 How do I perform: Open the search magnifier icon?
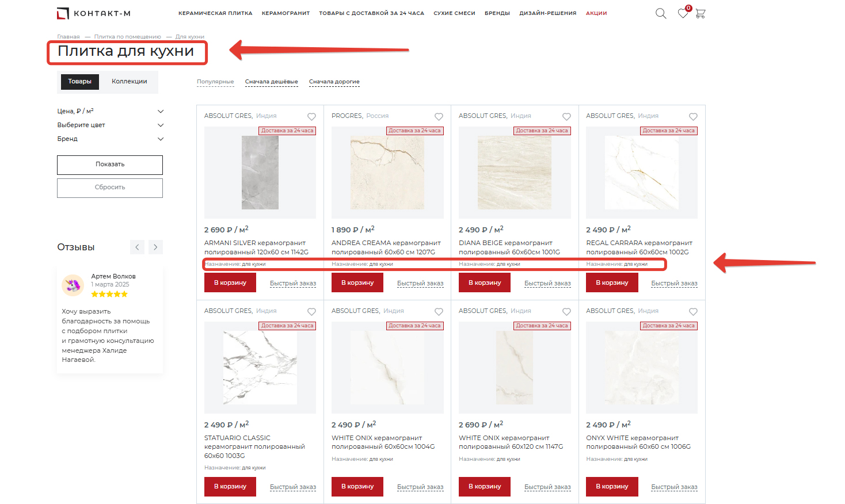[660, 13]
